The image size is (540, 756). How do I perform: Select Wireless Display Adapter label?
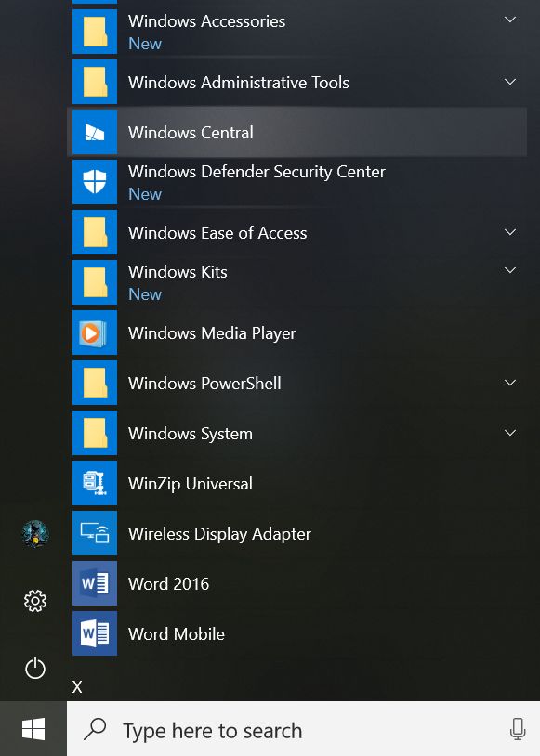(x=219, y=534)
